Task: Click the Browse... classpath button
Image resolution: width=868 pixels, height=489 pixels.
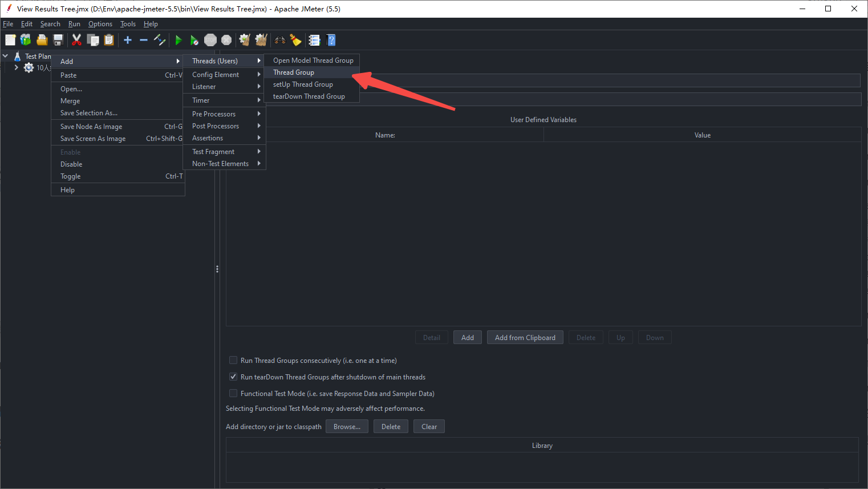Action: (x=347, y=427)
